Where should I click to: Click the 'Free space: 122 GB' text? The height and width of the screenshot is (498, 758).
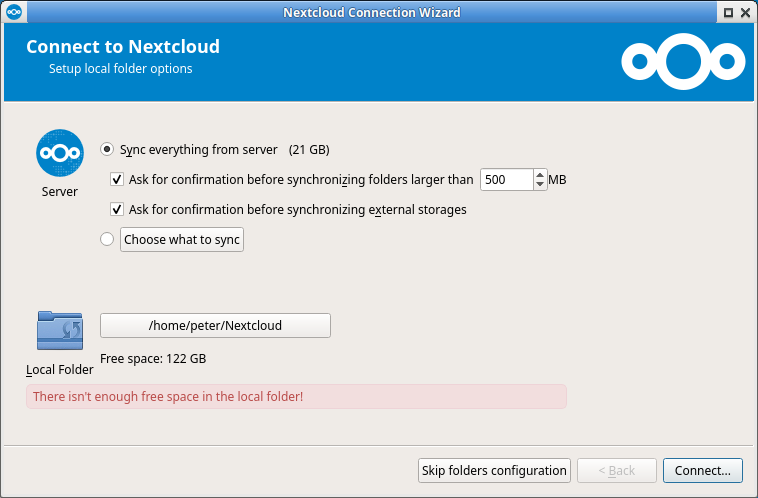(x=153, y=359)
